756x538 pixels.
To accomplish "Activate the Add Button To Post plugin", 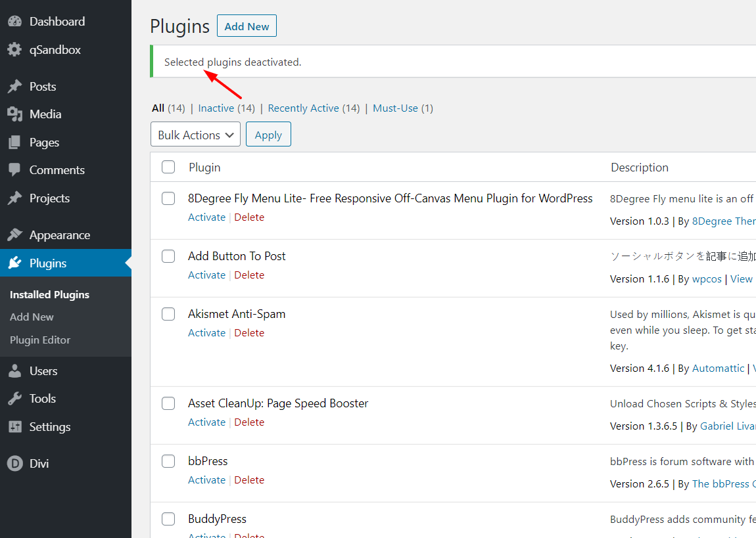I will click(x=206, y=275).
